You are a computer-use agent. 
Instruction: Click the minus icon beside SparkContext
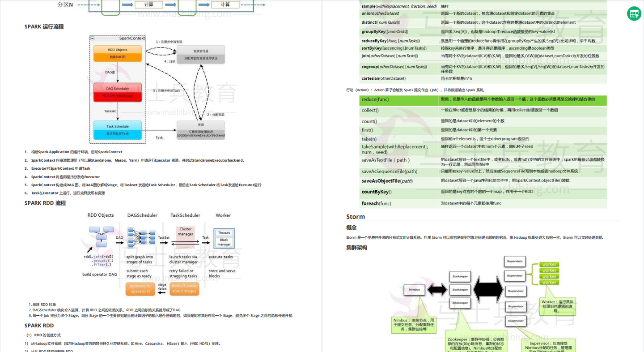93,39
